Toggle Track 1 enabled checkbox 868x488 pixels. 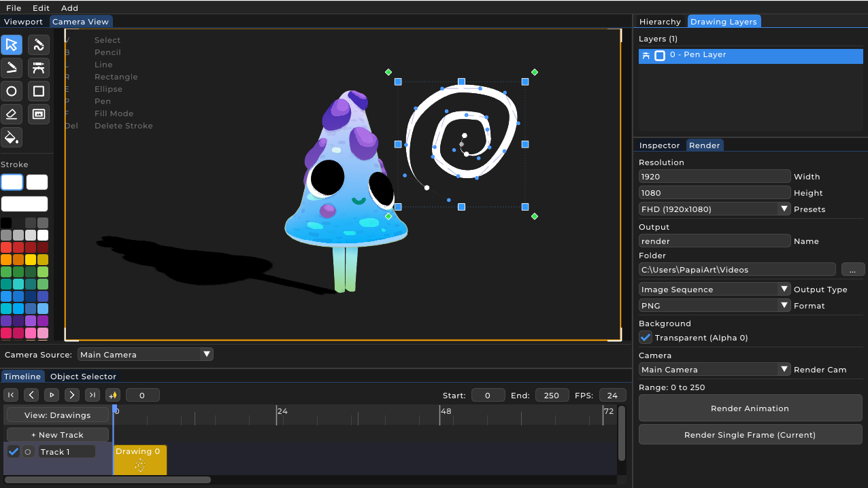pyautogui.click(x=12, y=451)
